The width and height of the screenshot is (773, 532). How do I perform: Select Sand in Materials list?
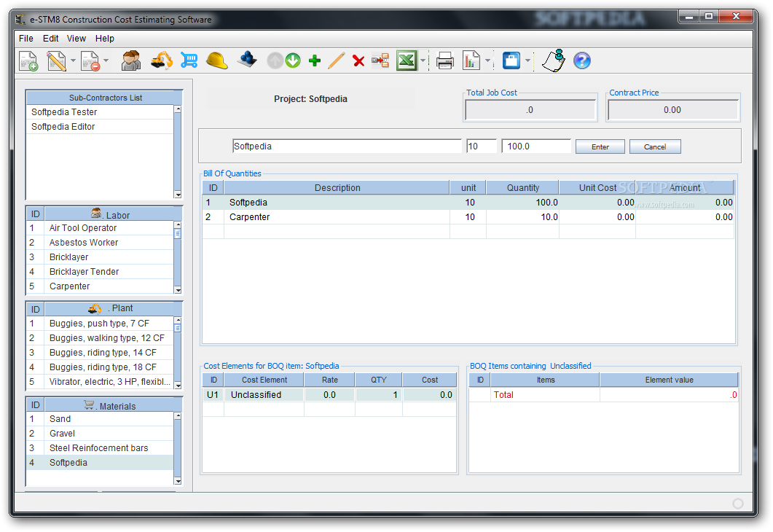tap(100, 418)
